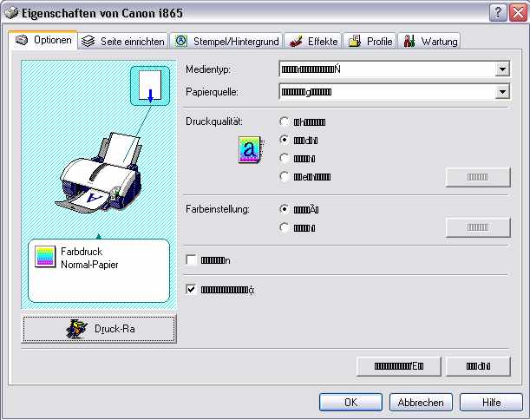Select the second Druckqualität radio option
This screenshot has width=530, height=420.
point(285,140)
